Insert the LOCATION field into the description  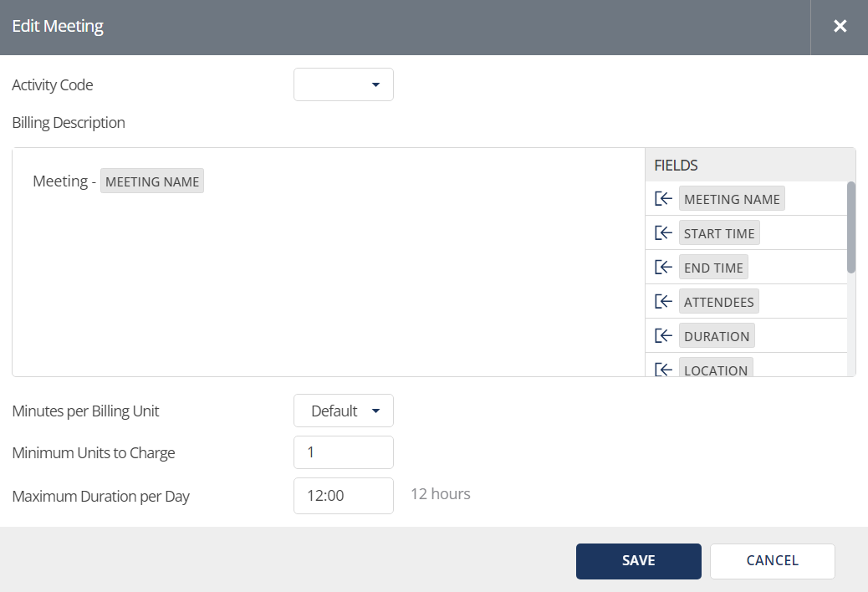(x=663, y=369)
